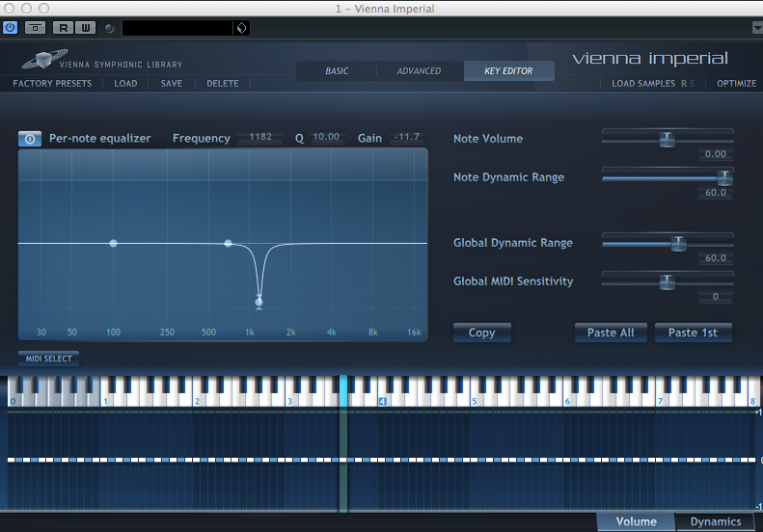763x532 pixels.
Task: Select the KEY EDITOR tab
Action: click(x=508, y=71)
